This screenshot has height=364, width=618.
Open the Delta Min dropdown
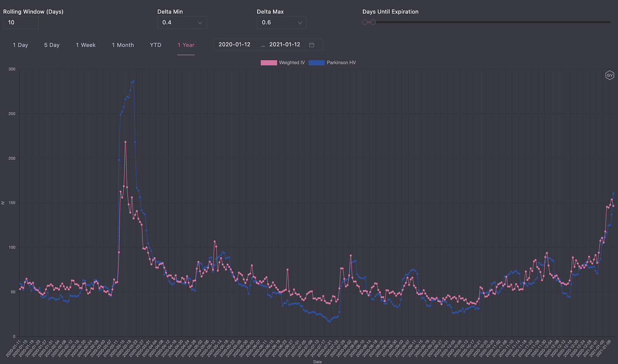pyautogui.click(x=182, y=22)
